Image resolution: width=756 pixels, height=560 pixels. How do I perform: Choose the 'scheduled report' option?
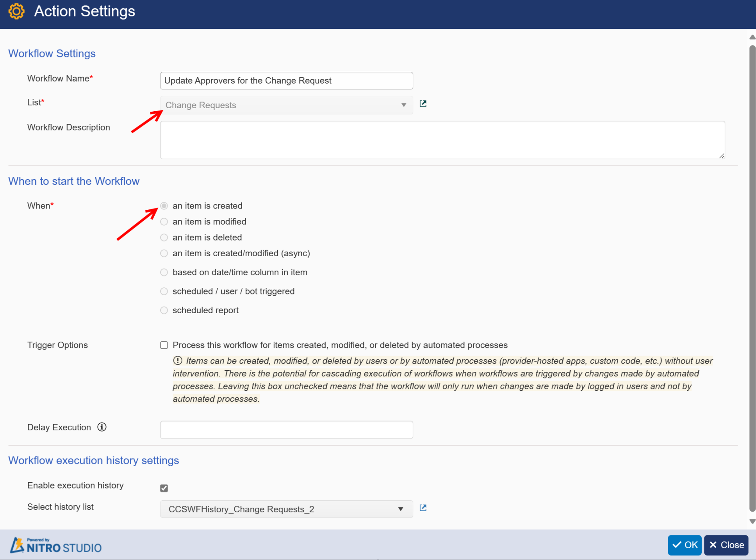(x=164, y=310)
